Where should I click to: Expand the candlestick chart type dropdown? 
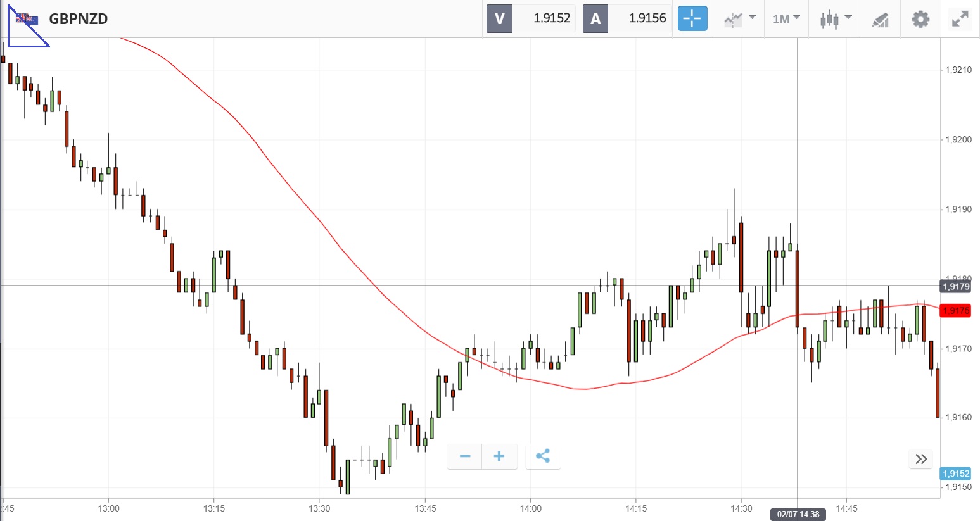(x=836, y=19)
